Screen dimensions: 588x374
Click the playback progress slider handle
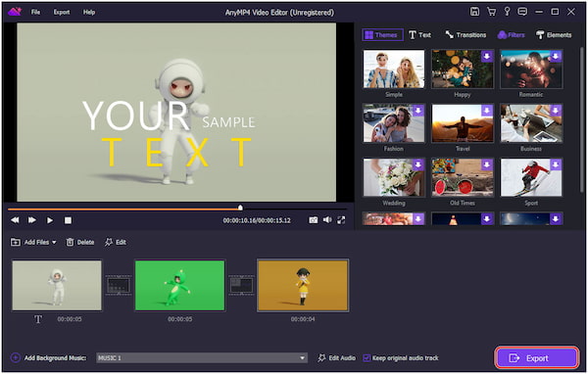point(240,208)
